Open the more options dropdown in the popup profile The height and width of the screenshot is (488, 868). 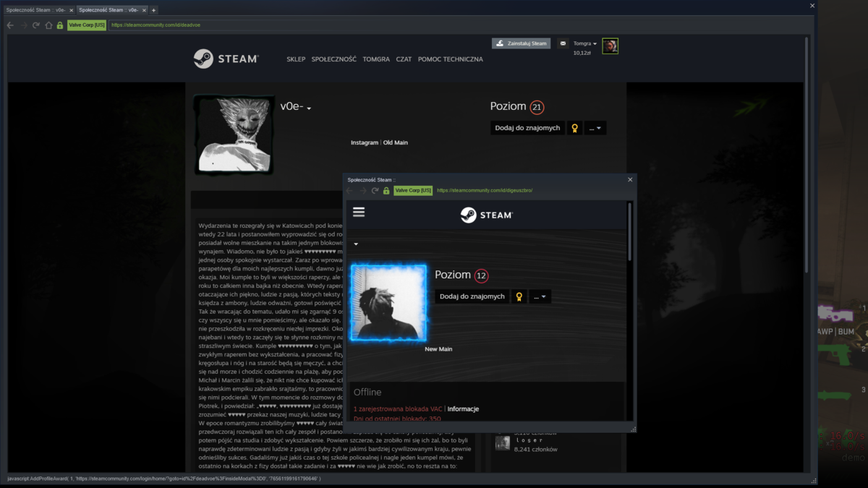pyautogui.click(x=540, y=296)
